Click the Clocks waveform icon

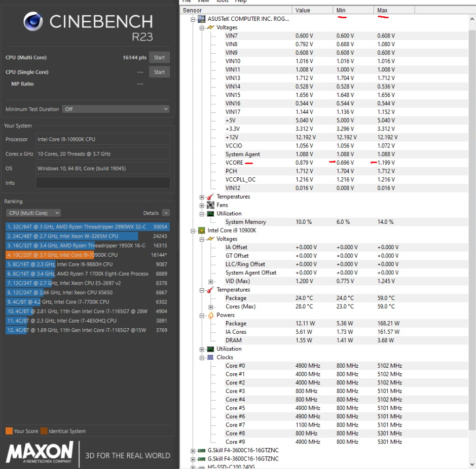tap(210, 358)
